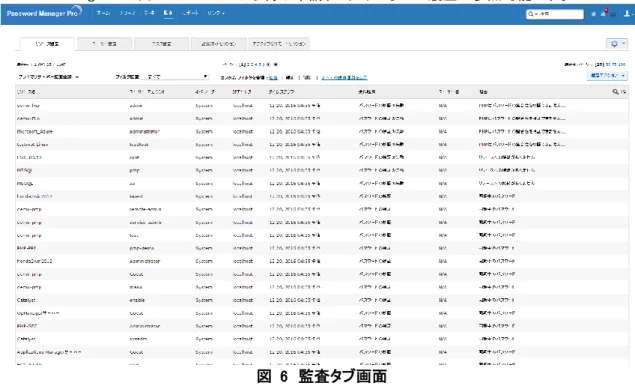Click the Password Manager Pro logo
The image size is (635, 389).
coord(44,13)
